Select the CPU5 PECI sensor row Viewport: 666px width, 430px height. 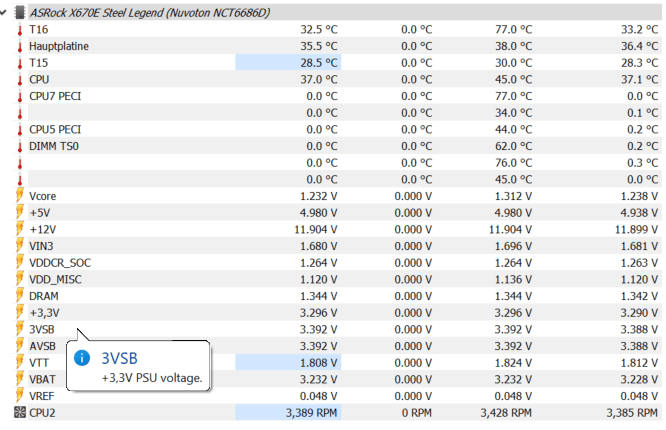337,130
